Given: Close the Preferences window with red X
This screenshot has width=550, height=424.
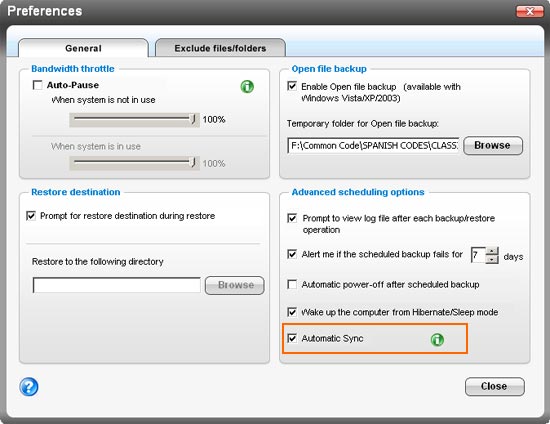Looking at the screenshot, I should click(530, 12).
